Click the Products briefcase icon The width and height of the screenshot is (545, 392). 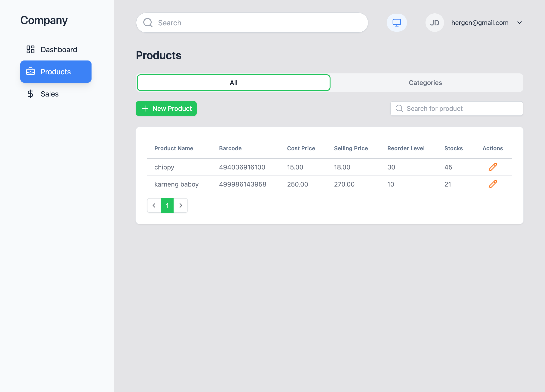point(31,72)
